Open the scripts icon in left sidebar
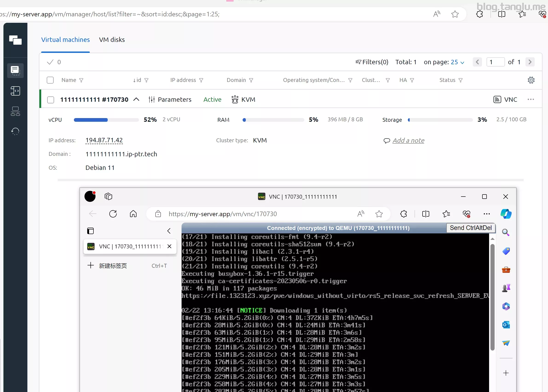 coord(15,91)
